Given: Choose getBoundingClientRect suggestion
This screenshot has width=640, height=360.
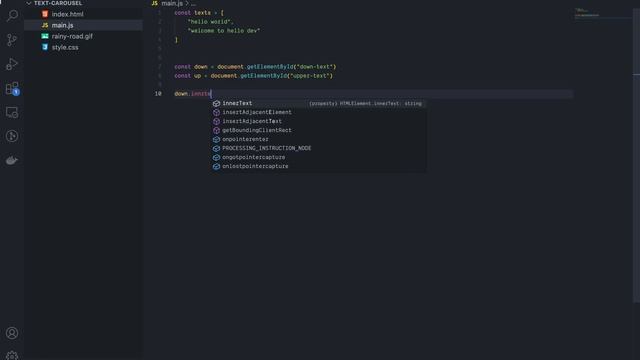Looking at the screenshot, I should [319, 131].
